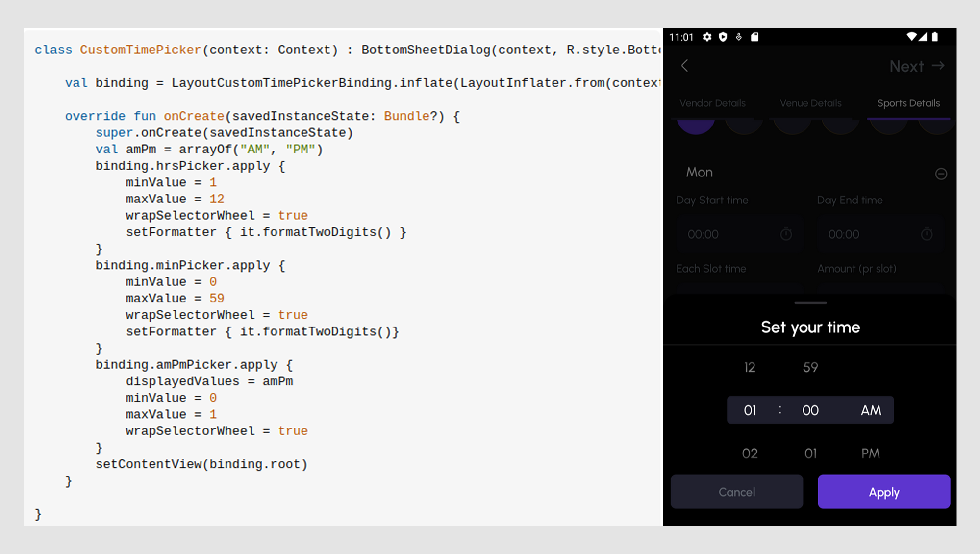The height and width of the screenshot is (554, 980).
Task: Open the Sports Details tab
Action: click(x=908, y=103)
